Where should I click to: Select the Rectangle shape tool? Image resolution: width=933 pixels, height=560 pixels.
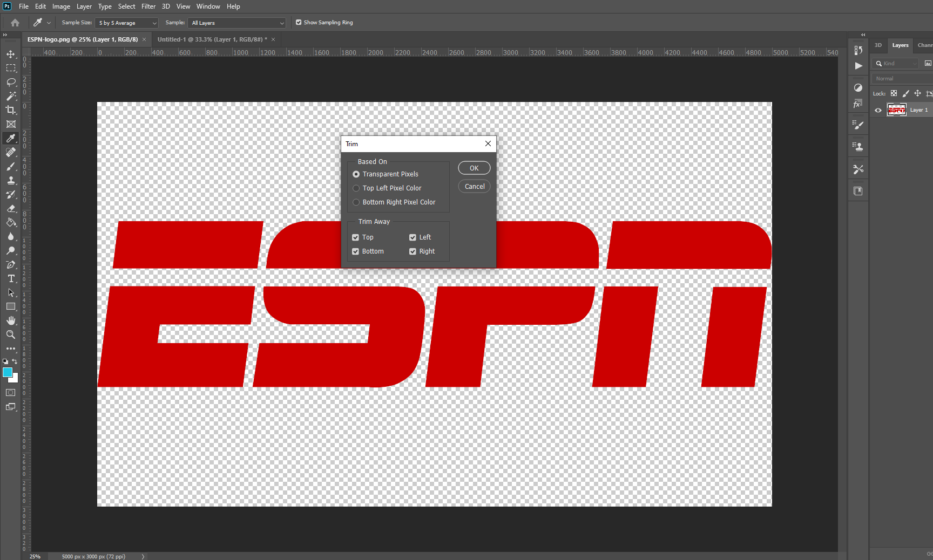pyautogui.click(x=11, y=306)
